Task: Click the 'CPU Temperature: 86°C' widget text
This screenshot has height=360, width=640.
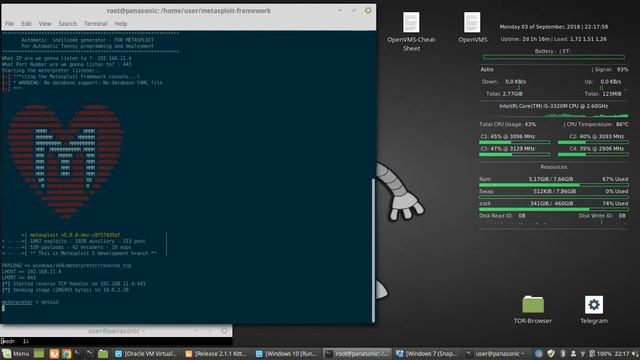Action: point(597,124)
